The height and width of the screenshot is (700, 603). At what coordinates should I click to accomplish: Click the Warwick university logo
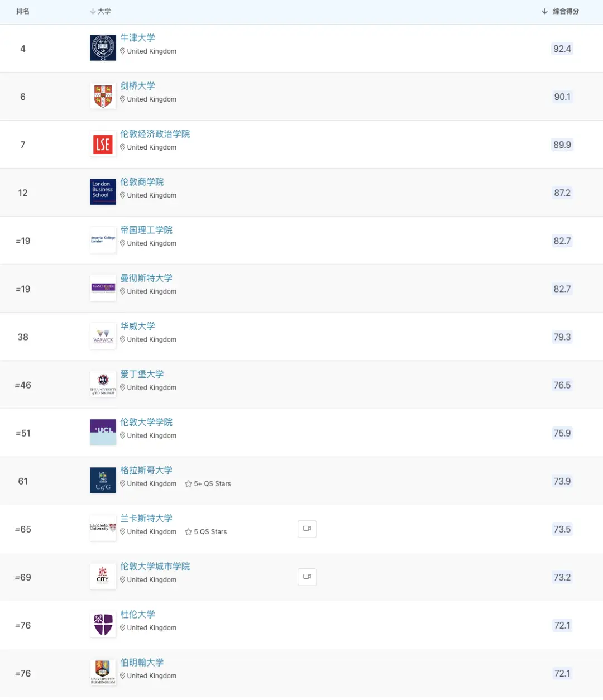[103, 336]
